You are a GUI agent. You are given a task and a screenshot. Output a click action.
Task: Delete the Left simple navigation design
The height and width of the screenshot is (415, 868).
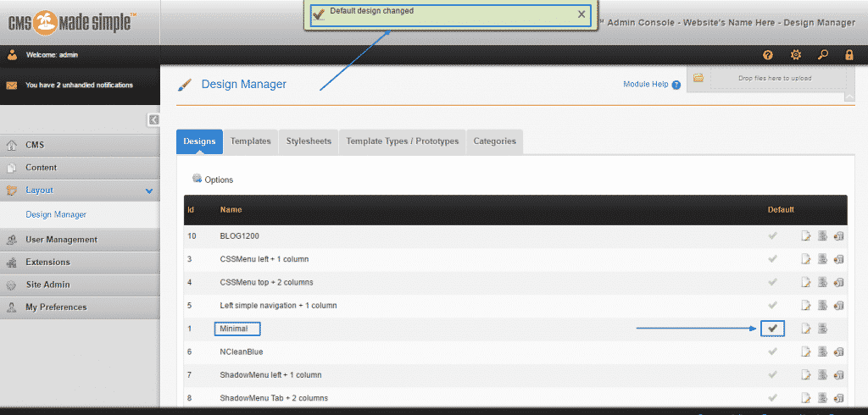coord(838,306)
